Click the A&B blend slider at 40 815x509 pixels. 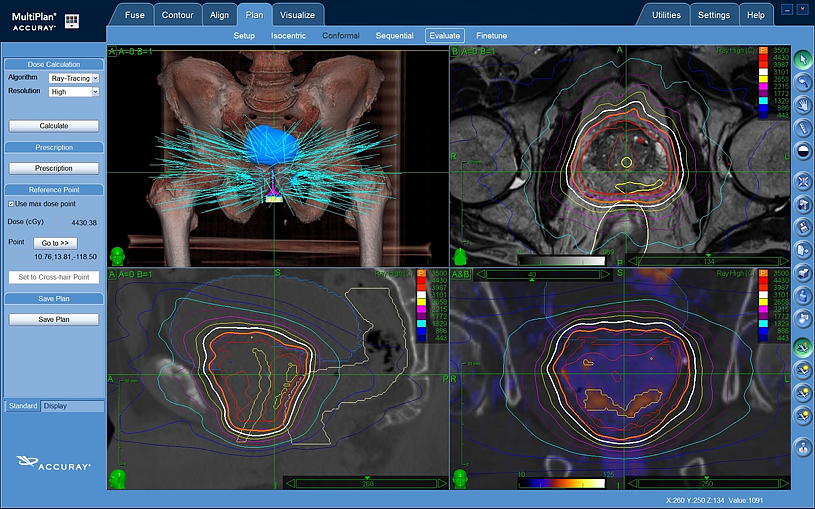pyautogui.click(x=543, y=274)
